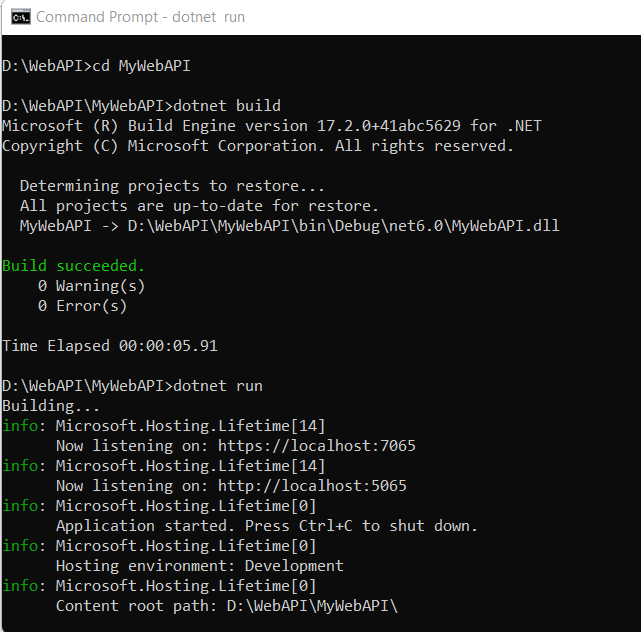Click the 'cd MyWebAPI' command line
The width and height of the screenshot is (641, 632).
(96, 66)
